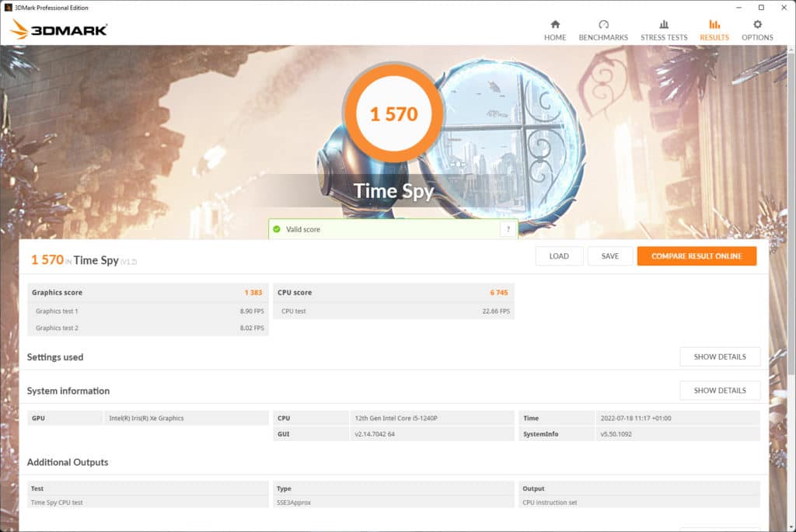
Task: Click the time value 2022-07-18 11:17
Action: pyautogui.click(x=636, y=418)
